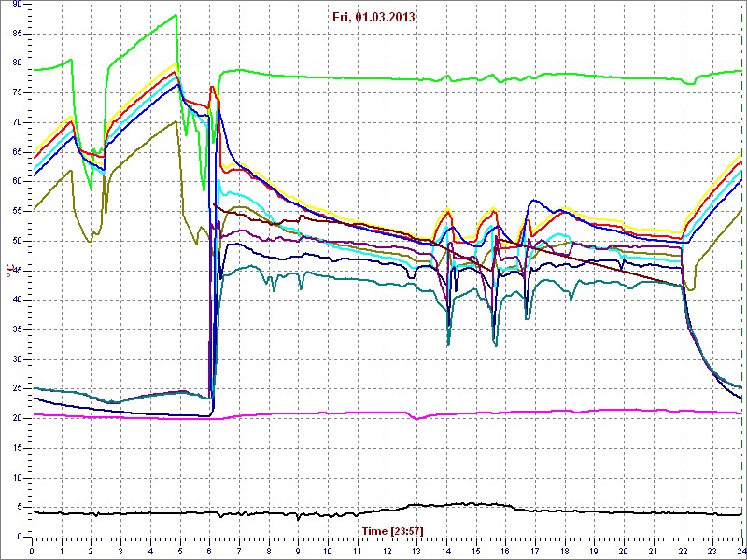The image size is (747, 560).
Task: Click hour 3 on the time axis
Action: (x=120, y=551)
